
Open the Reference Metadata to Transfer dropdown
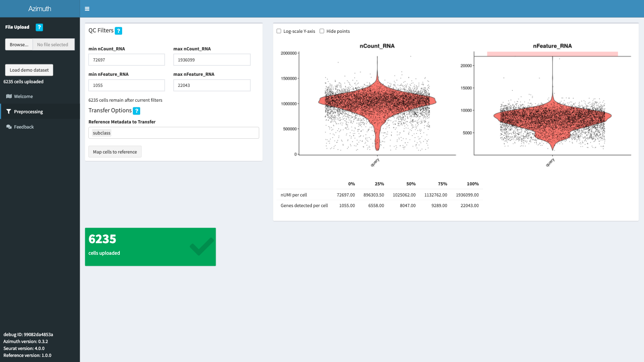(173, 133)
